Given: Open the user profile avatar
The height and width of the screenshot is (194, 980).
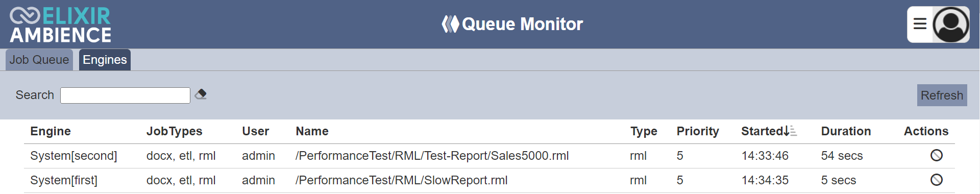Looking at the screenshot, I should click(951, 25).
